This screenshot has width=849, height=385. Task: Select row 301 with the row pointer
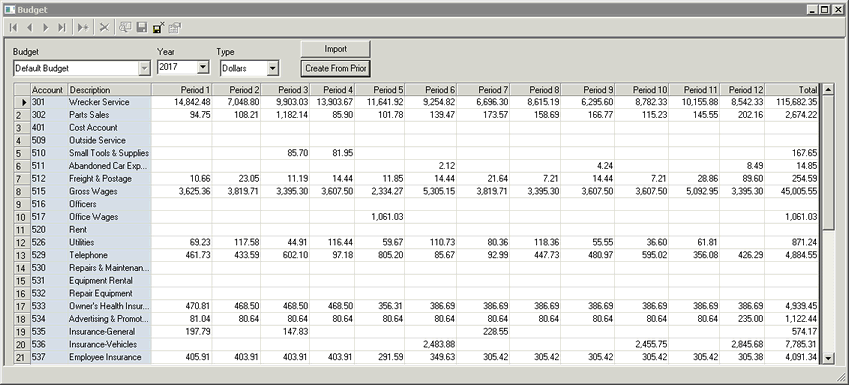22,102
